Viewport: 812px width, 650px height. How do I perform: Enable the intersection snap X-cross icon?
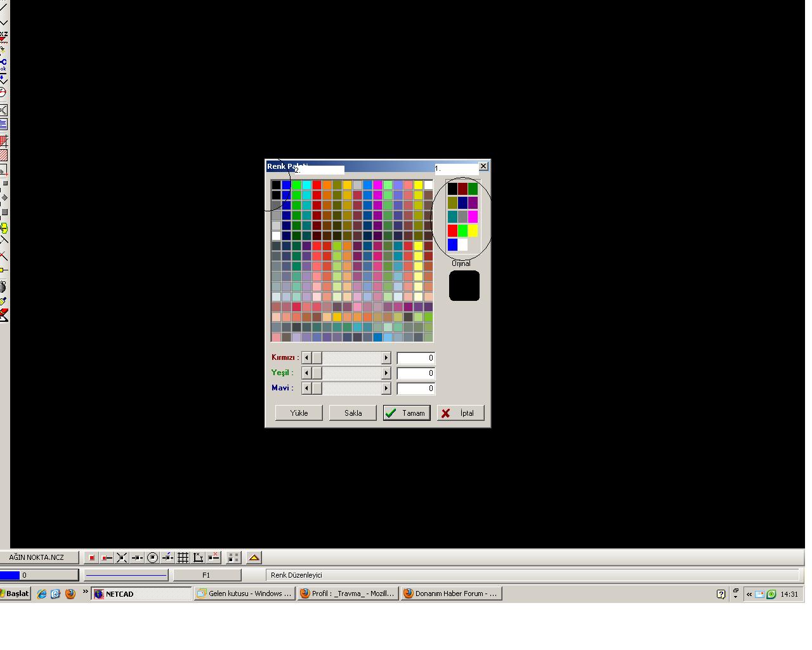(122, 557)
